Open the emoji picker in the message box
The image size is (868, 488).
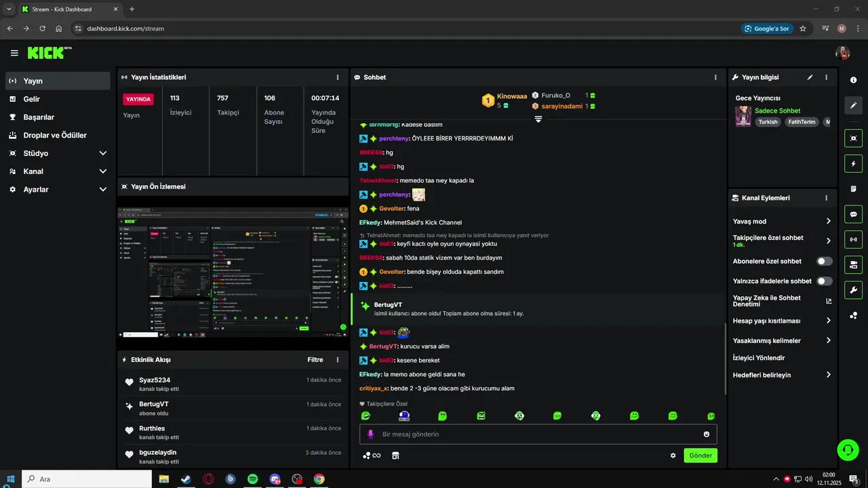tap(707, 434)
